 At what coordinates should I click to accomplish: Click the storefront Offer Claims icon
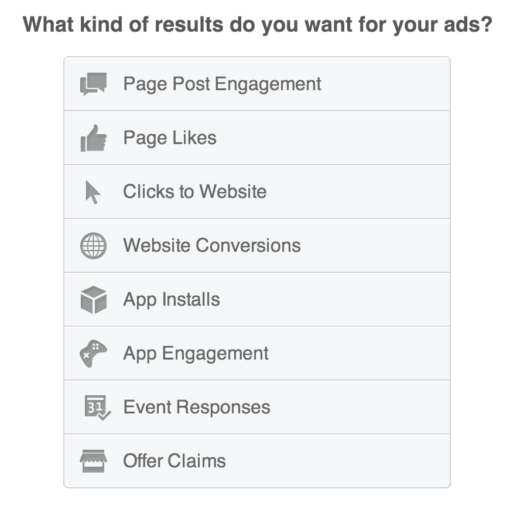point(93,461)
